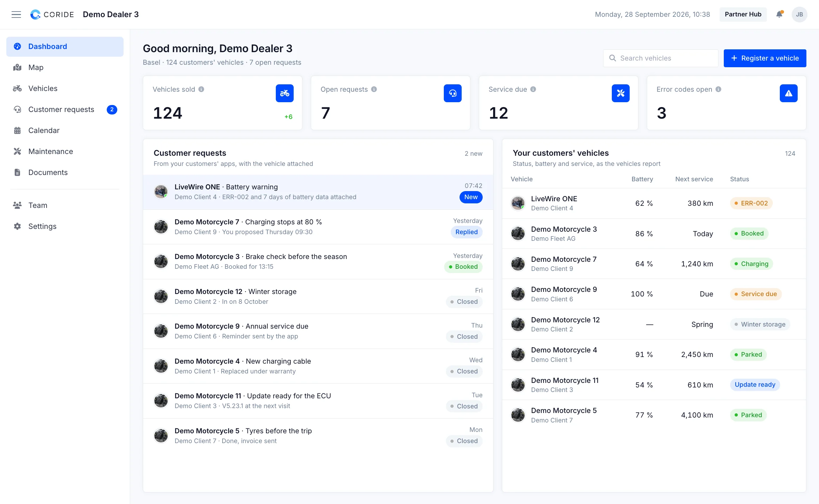This screenshot has width=819, height=504.
Task: Click the Vehicles sold motorcycle icon
Action: click(x=285, y=93)
